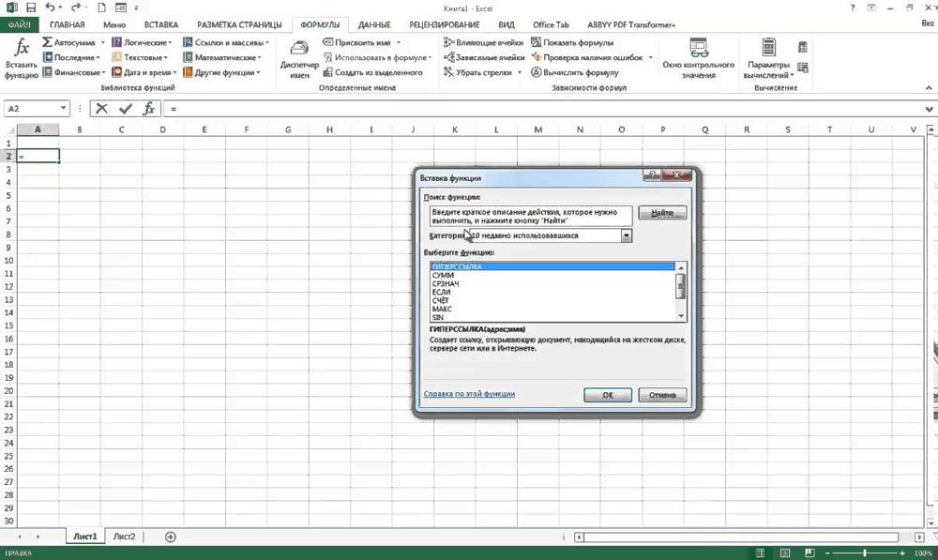938x560 pixels.
Task: Open the Справка по этой функции link
Action: [x=469, y=395]
